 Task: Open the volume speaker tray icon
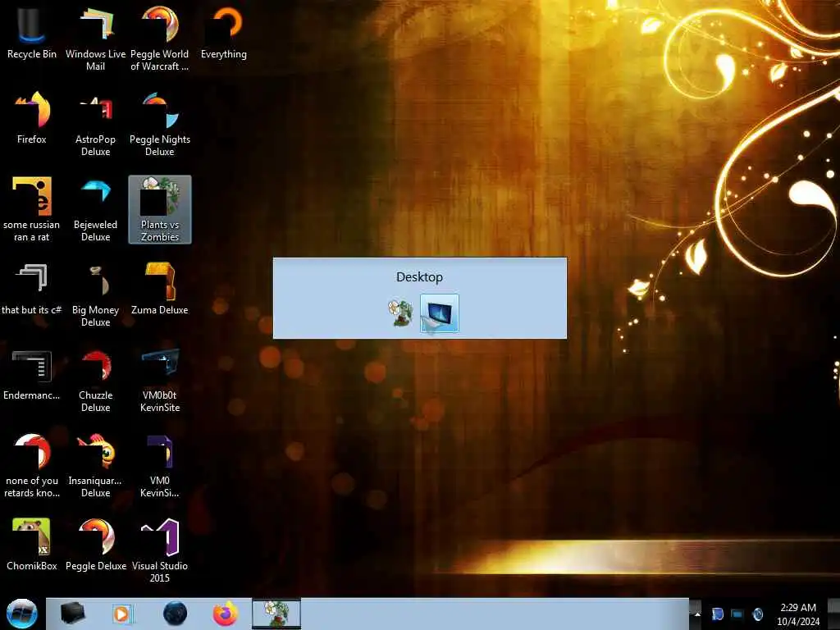point(757,614)
